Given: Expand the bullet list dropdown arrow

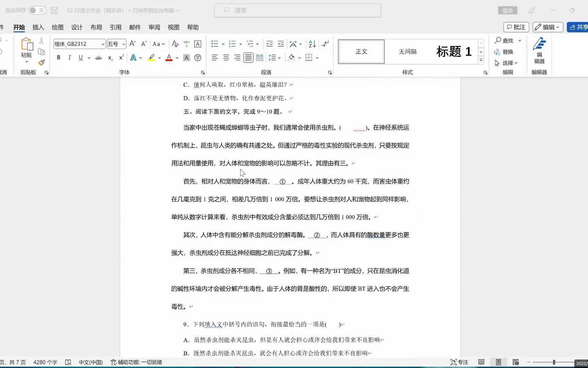Looking at the screenshot, I should point(223,44).
